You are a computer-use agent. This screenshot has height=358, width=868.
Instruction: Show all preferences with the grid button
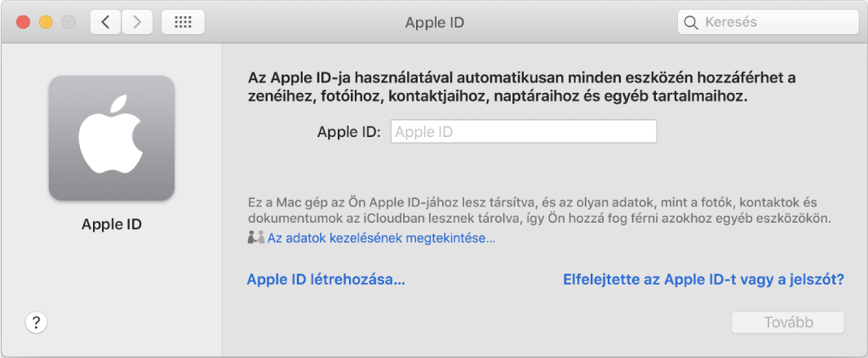pos(183,22)
